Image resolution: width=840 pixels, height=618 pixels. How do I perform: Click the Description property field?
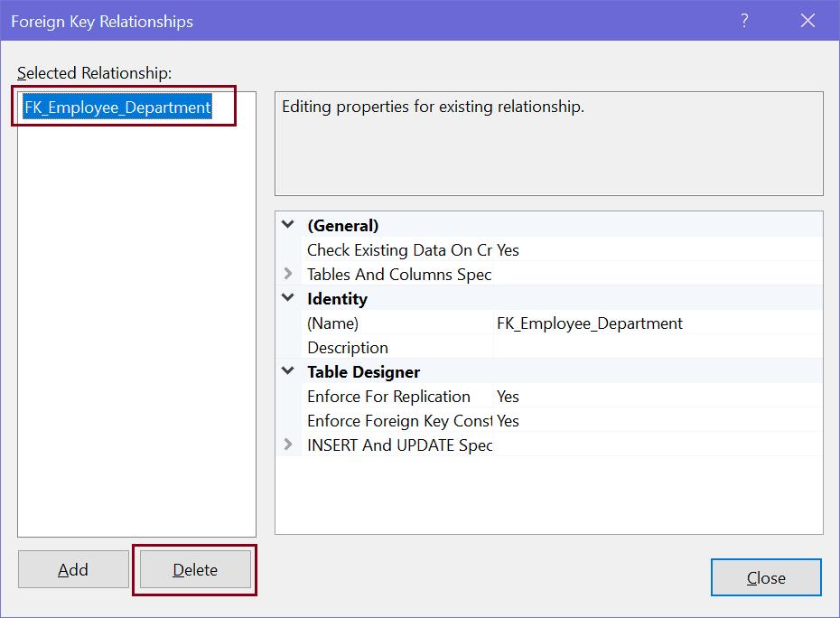[x=632, y=347]
